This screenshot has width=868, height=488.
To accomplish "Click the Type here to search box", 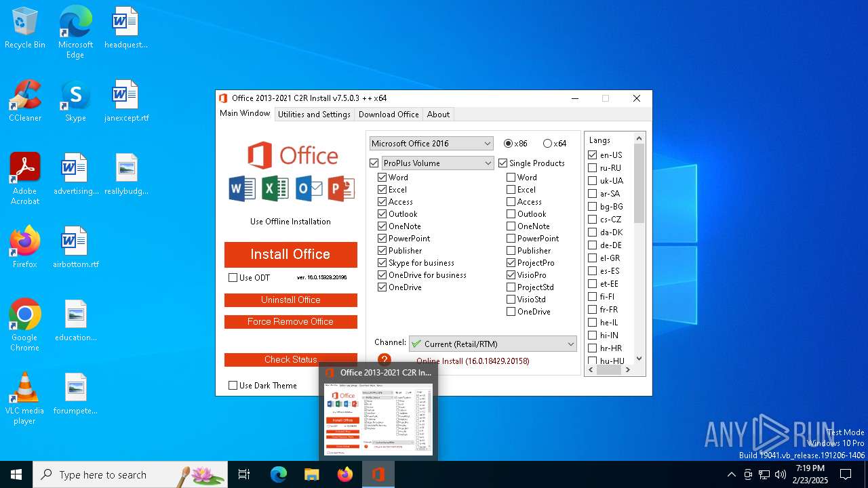I will point(130,474).
